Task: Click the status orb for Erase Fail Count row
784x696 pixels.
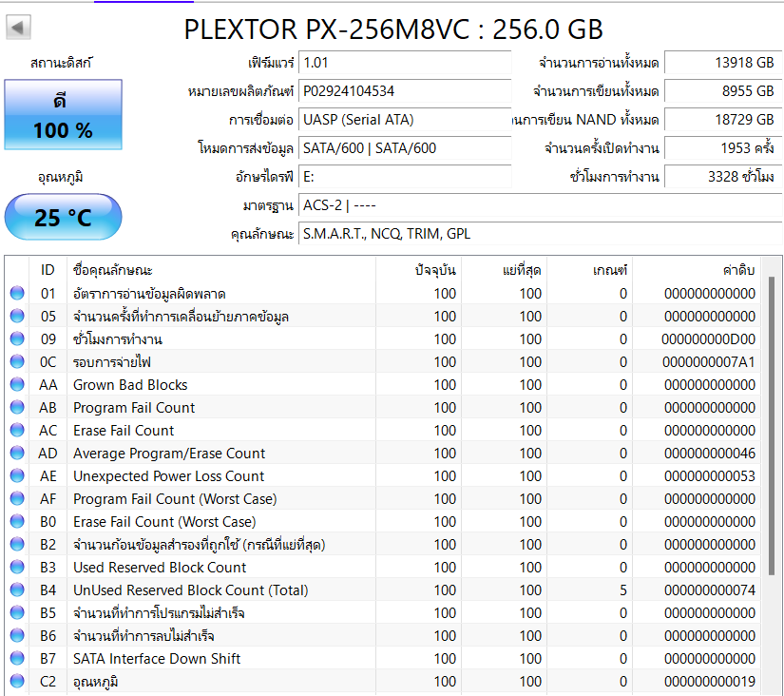Action: tap(17, 431)
